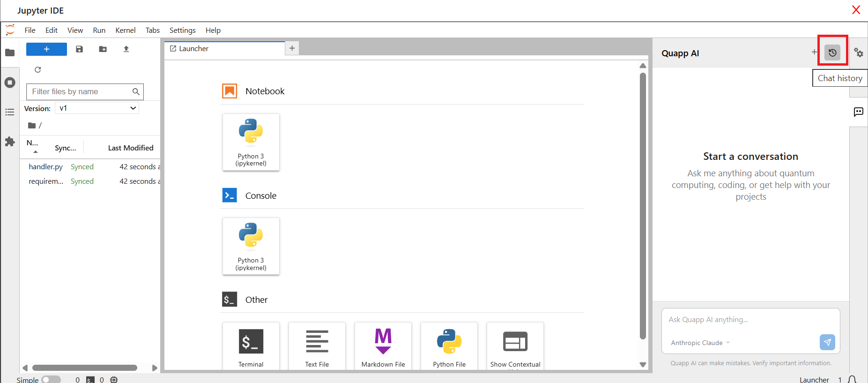Open Terminal from the Other section
This screenshot has height=383, width=868.
(251, 345)
